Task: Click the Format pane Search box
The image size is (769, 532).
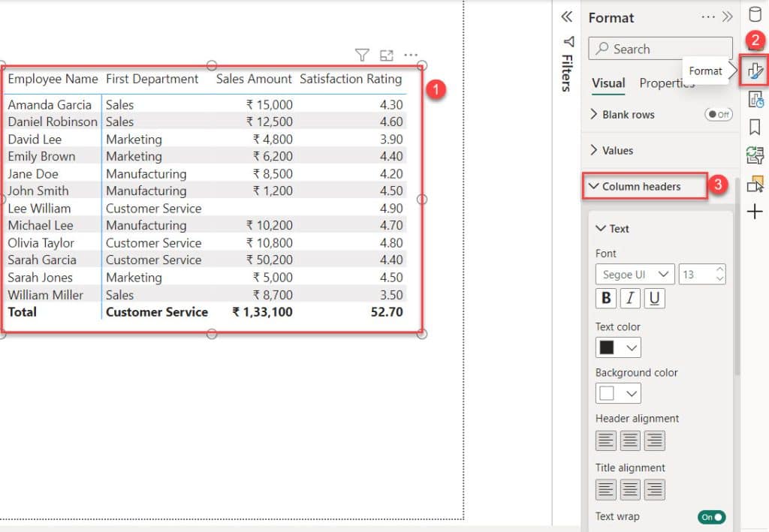Action: point(660,49)
